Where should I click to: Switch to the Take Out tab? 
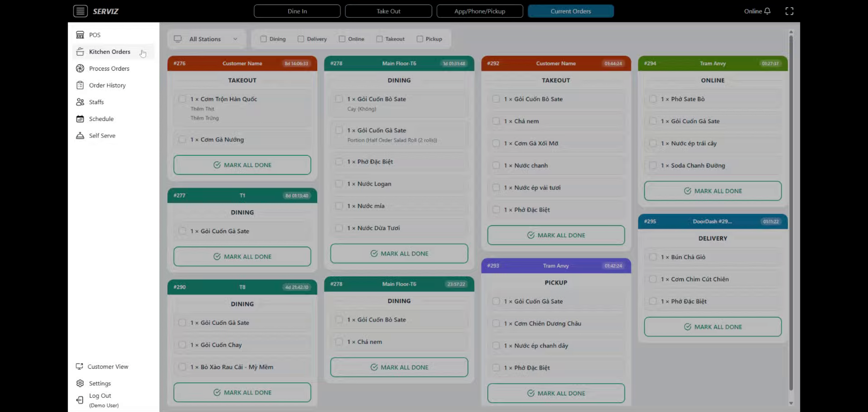pos(388,11)
